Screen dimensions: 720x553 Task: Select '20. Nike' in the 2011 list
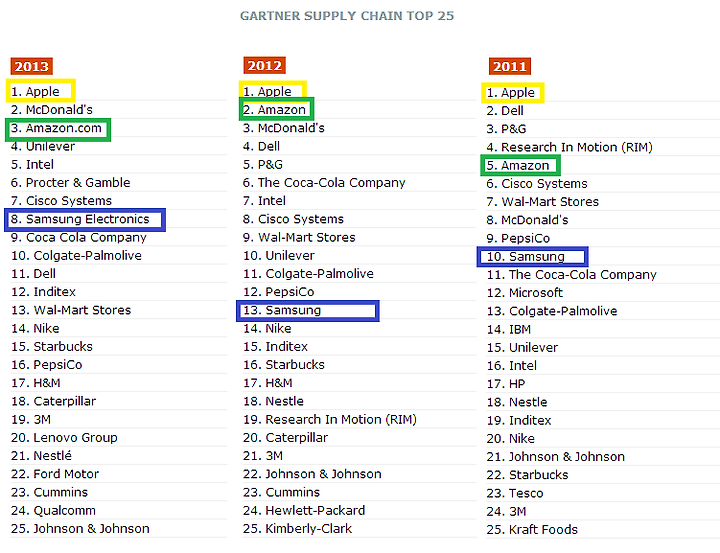(511, 438)
